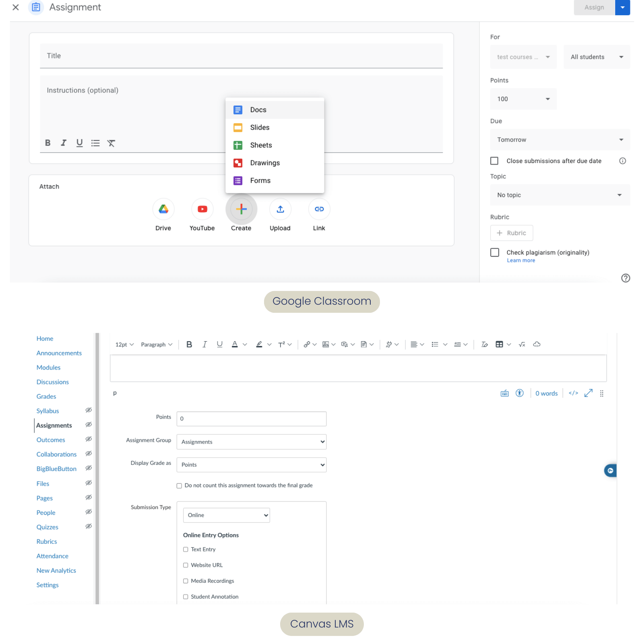Clear formatting in Canvas editor
This screenshot has height=644, width=644.
click(485, 345)
